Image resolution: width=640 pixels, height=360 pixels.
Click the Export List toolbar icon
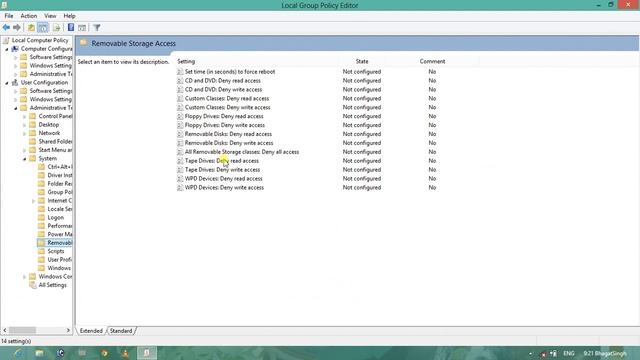click(x=56, y=28)
